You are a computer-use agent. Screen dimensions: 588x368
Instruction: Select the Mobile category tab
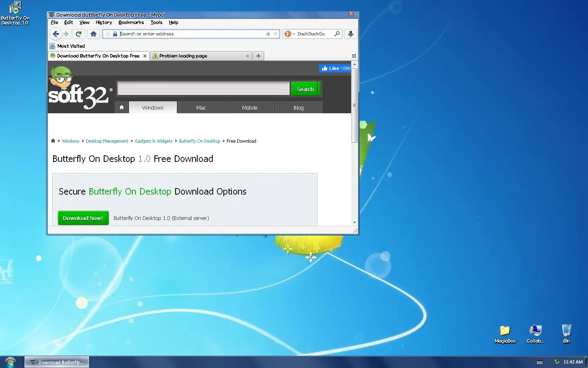pos(249,108)
